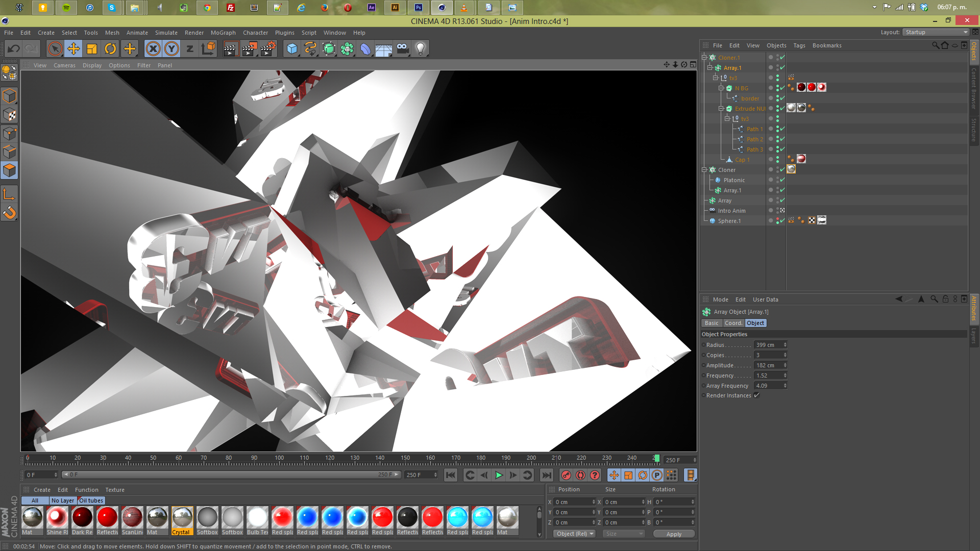Open Photoshop from the taskbar
Viewport: 980px width, 551px height.
[x=419, y=8]
